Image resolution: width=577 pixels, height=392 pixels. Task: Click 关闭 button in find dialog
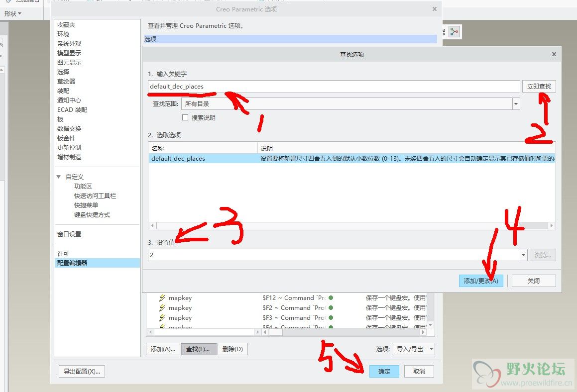pyautogui.click(x=534, y=281)
